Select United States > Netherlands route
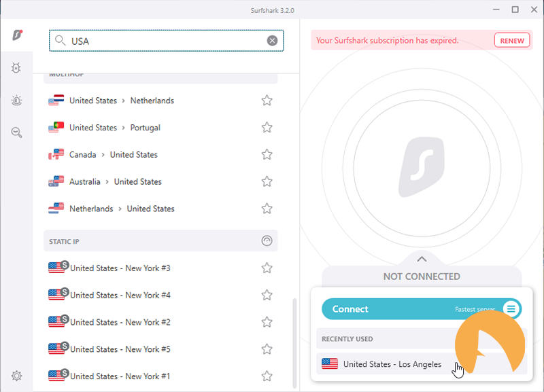 coord(160,101)
